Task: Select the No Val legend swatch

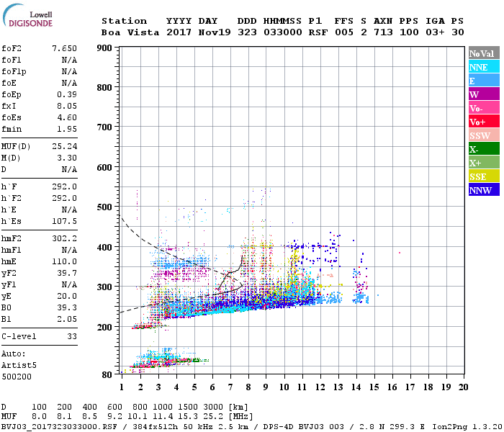Action: [484, 53]
